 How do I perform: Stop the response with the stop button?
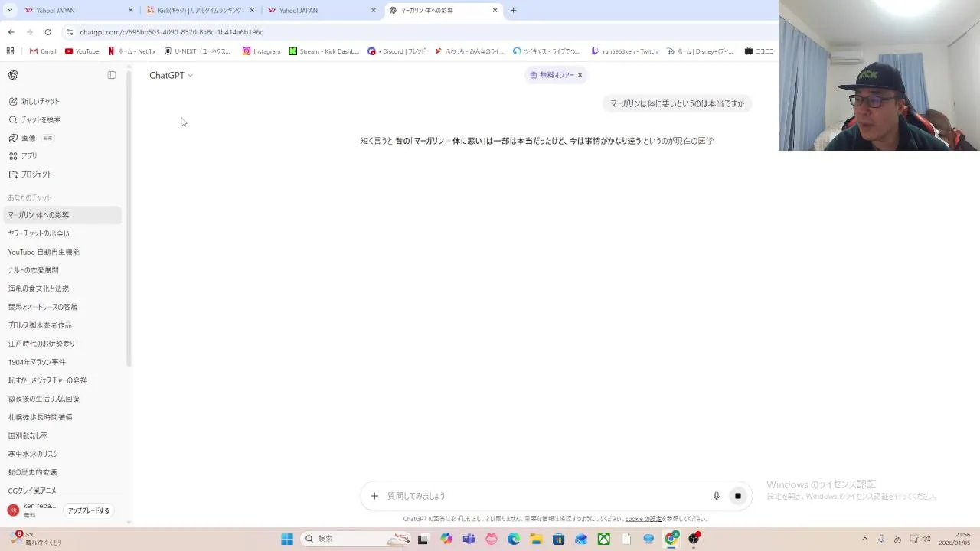click(x=738, y=496)
